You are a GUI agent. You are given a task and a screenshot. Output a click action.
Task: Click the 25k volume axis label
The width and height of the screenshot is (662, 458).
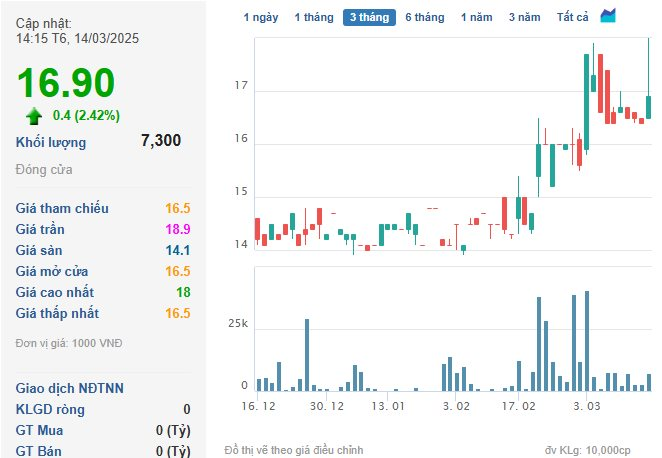point(238,325)
